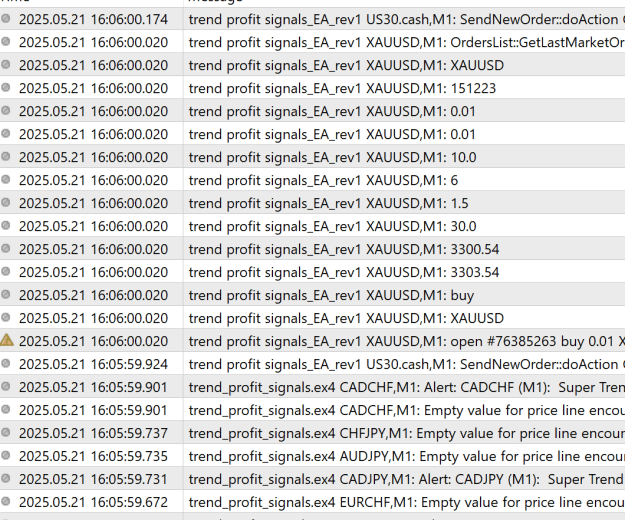Select the EURCHF 'Empty value for price line' message
Image resolution: width=625 pixels, height=520 pixels.
point(407,502)
